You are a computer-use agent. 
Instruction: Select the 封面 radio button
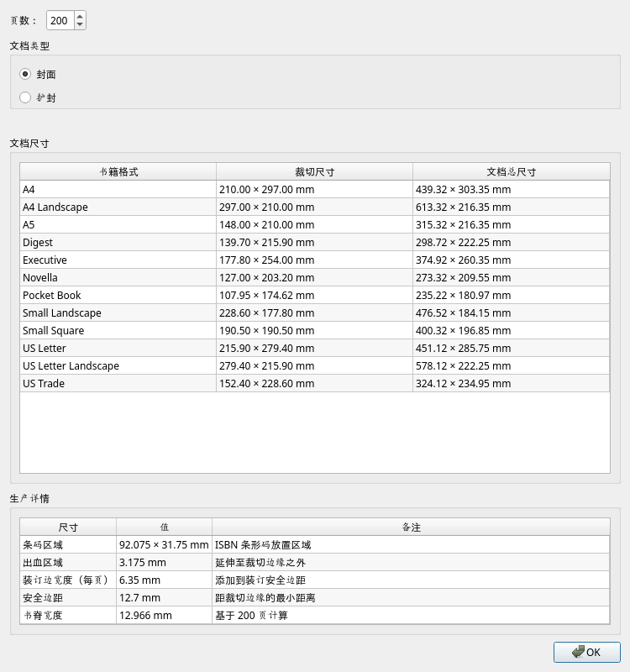[25, 74]
